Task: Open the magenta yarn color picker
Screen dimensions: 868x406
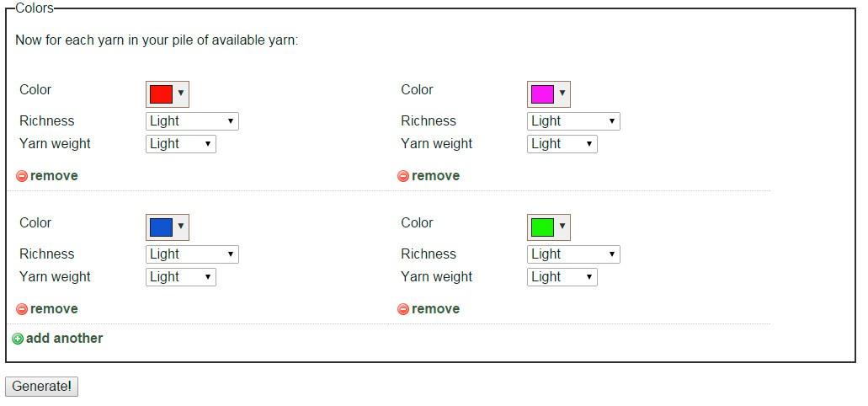Action: click(x=549, y=93)
